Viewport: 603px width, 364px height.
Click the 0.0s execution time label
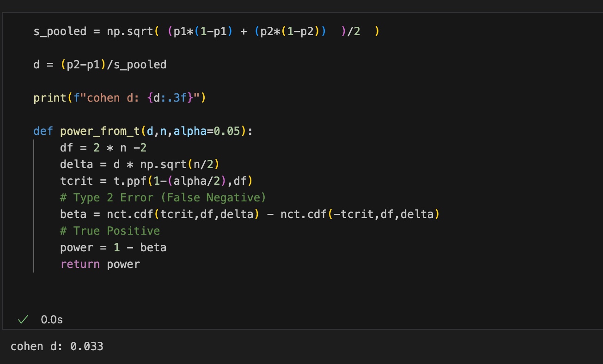tap(52, 320)
